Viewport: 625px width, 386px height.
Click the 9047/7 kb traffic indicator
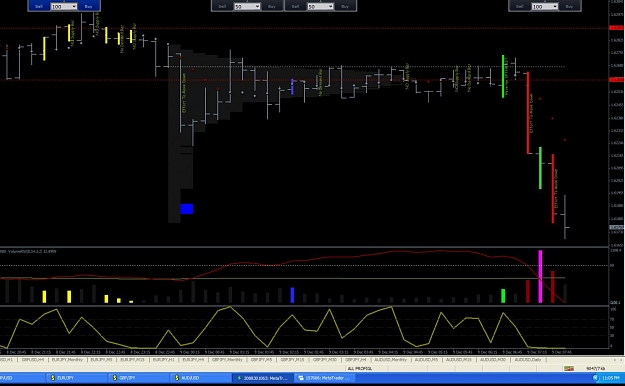tap(596, 368)
